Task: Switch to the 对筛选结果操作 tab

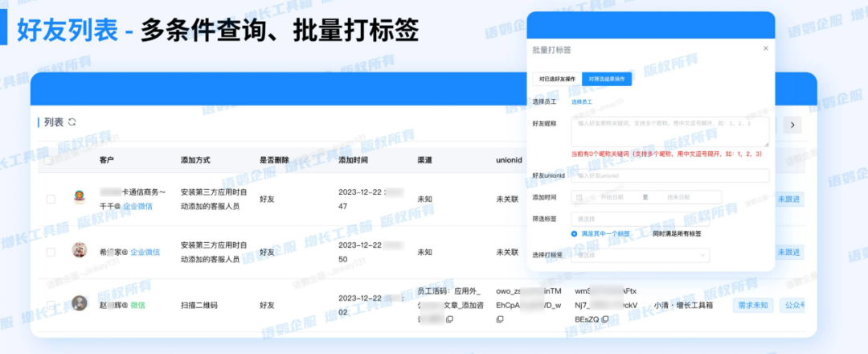Action: [x=607, y=79]
